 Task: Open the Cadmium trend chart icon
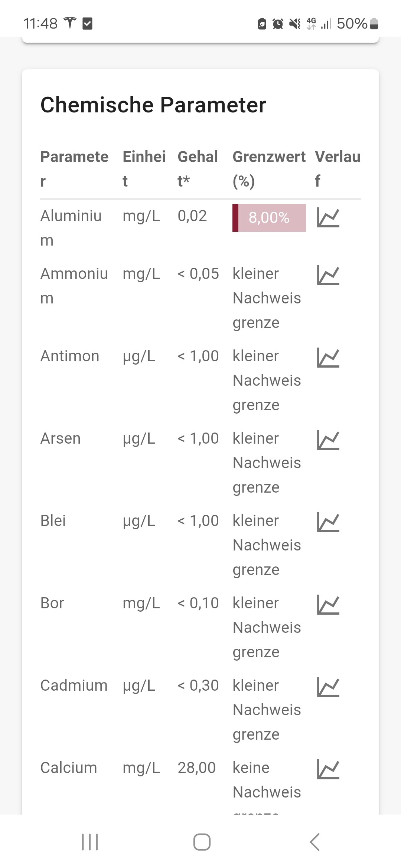click(328, 687)
